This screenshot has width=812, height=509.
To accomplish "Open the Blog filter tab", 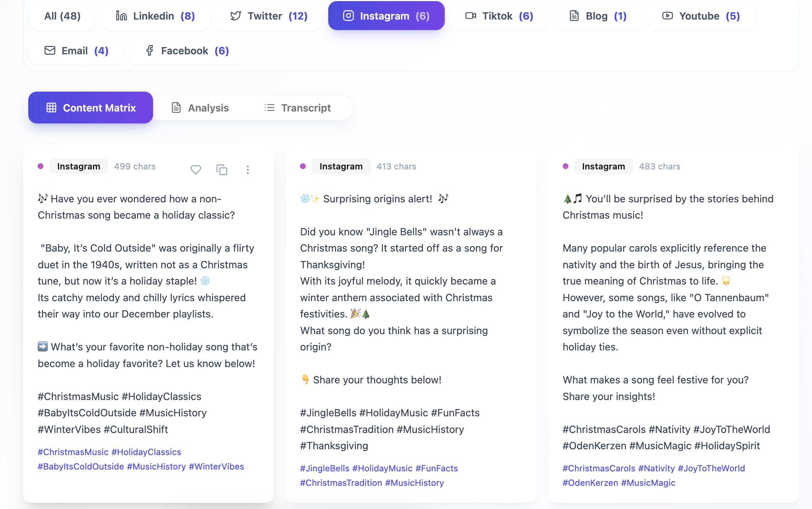I will pyautogui.click(x=597, y=16).
